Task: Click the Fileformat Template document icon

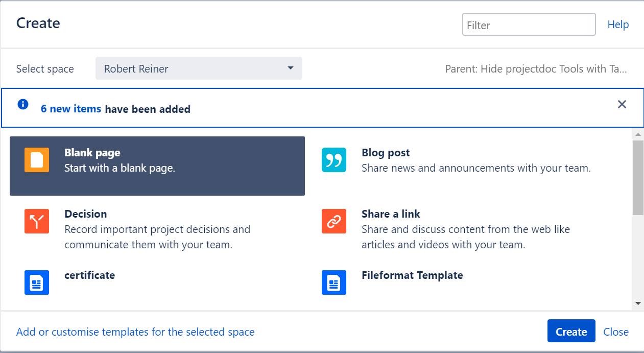Action: (332, 283)
